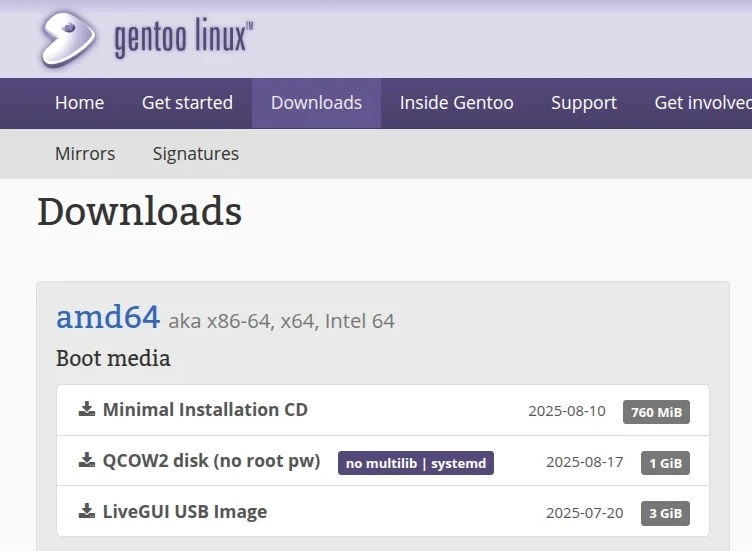Click download icon beside Minimal Installation CD

pos(87,409)
